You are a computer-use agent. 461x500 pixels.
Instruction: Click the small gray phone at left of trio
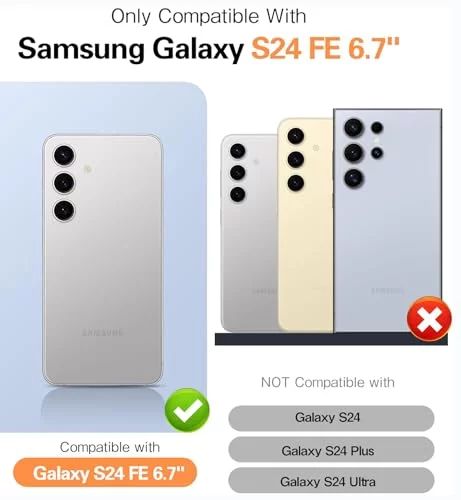point(249,233)
